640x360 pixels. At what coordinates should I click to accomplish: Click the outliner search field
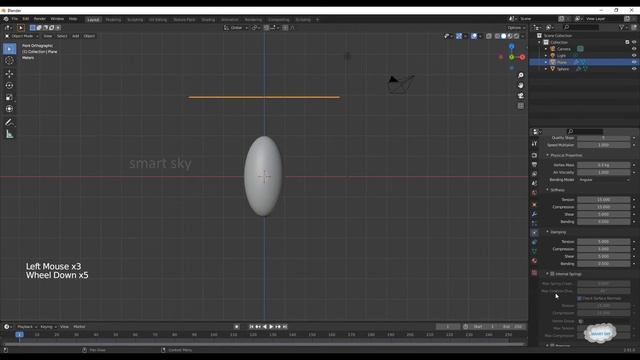581,27
